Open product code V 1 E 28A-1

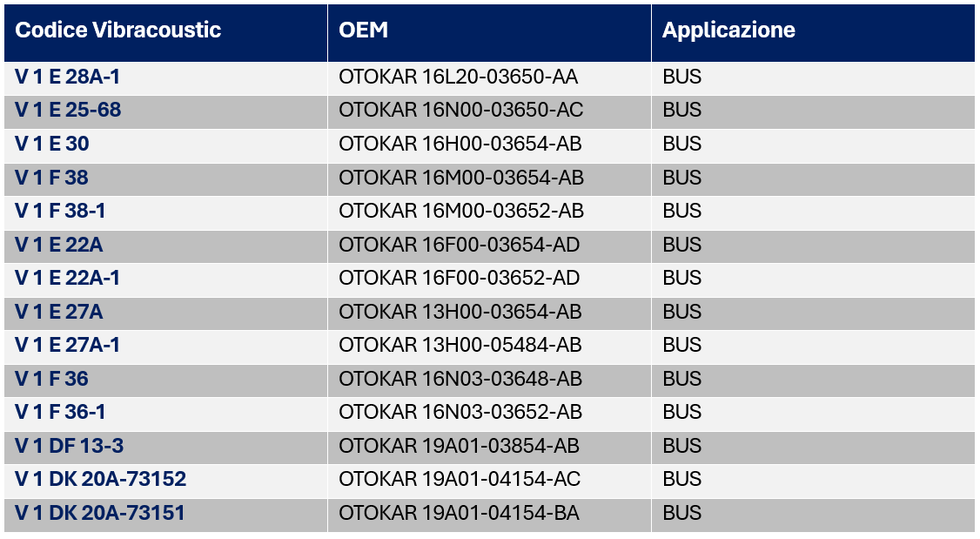(68, 77)
